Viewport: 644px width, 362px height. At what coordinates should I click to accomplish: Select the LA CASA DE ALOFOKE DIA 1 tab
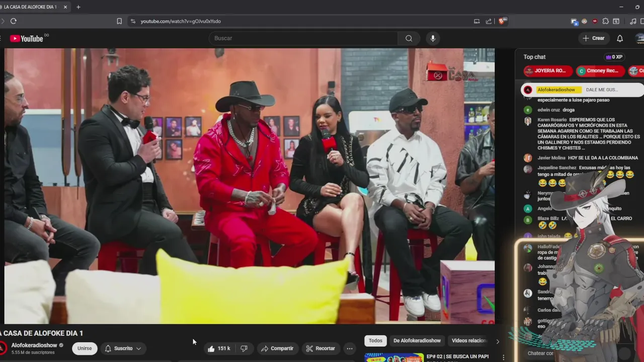[x=30, y=7]
